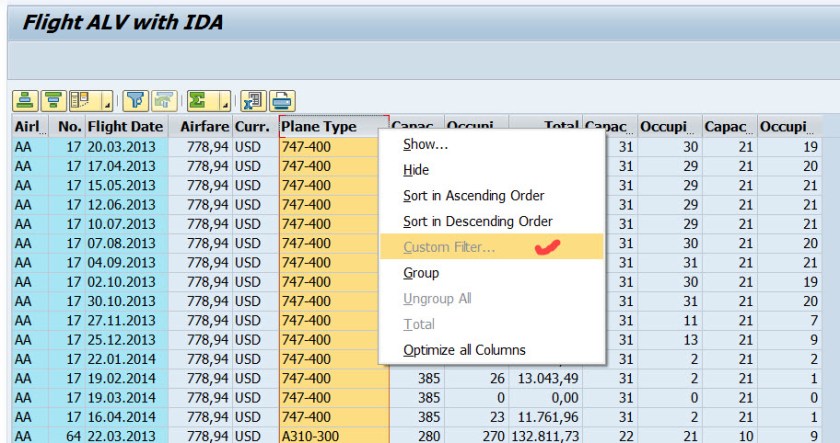
Task: Select the flight date cell 12.06.2013
Action: [127, 205]
